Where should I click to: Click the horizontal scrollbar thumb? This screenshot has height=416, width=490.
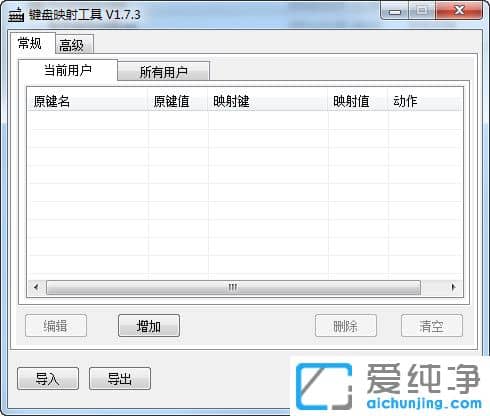pos(233,287)
